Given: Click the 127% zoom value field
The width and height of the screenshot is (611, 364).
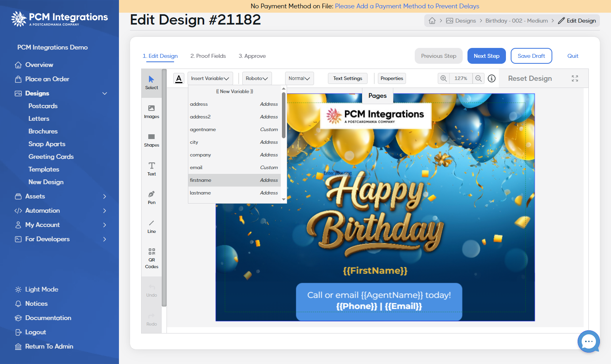Looking at the screenshot, I should tap(461, 78).
